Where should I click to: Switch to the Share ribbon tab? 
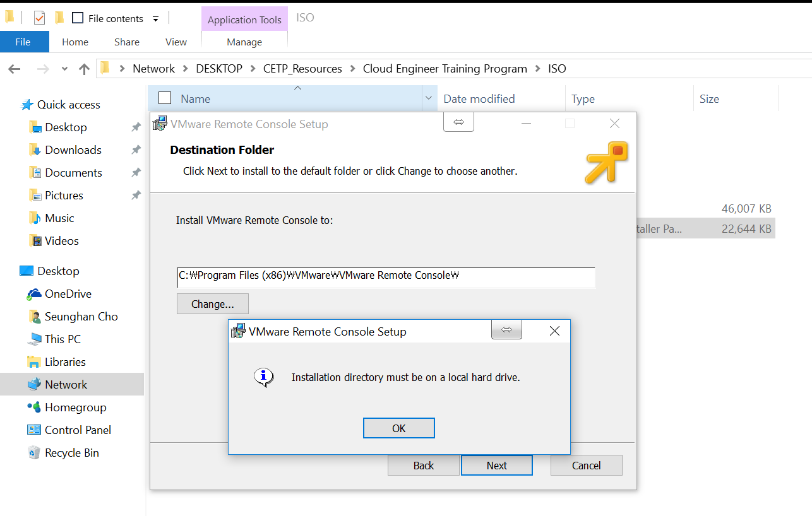coord(127,42)
